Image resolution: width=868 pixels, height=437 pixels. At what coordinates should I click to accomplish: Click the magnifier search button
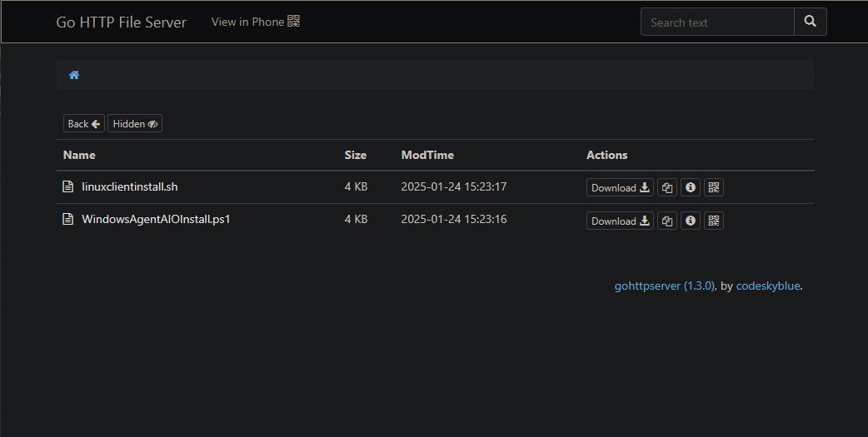811,22
